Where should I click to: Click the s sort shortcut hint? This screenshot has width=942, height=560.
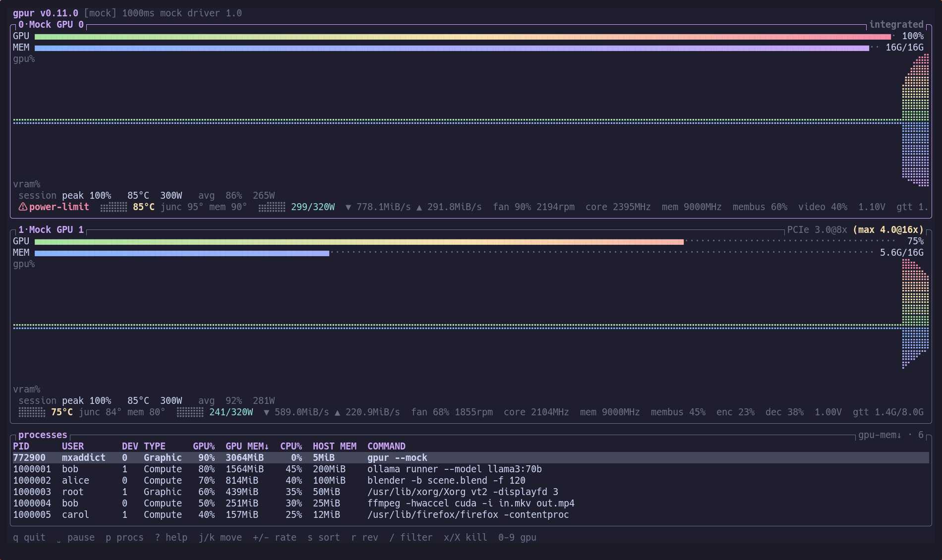click(x=324, y=537)
